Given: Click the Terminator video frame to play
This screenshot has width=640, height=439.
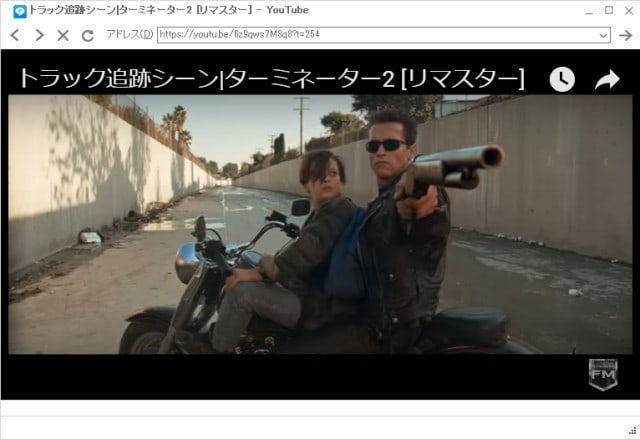Looking at the screenshot, I should click(x=320, y=224).
